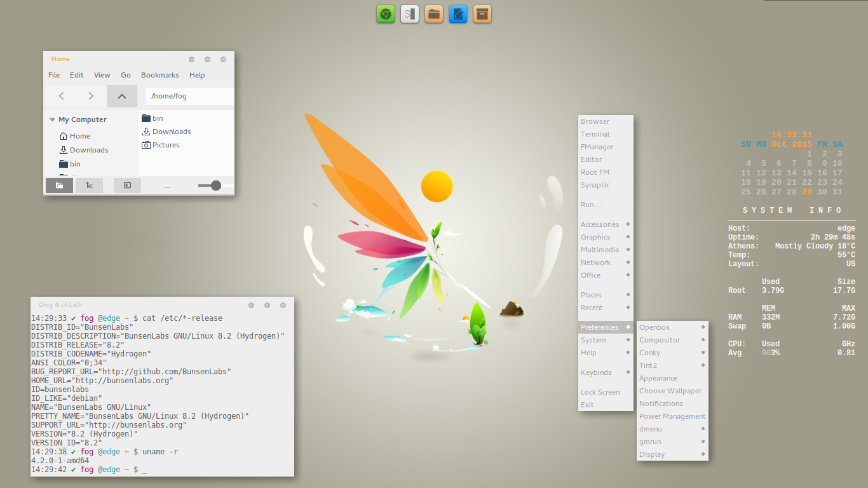
Task: Open bin folder in the file pane
Action: pos(153,118)
